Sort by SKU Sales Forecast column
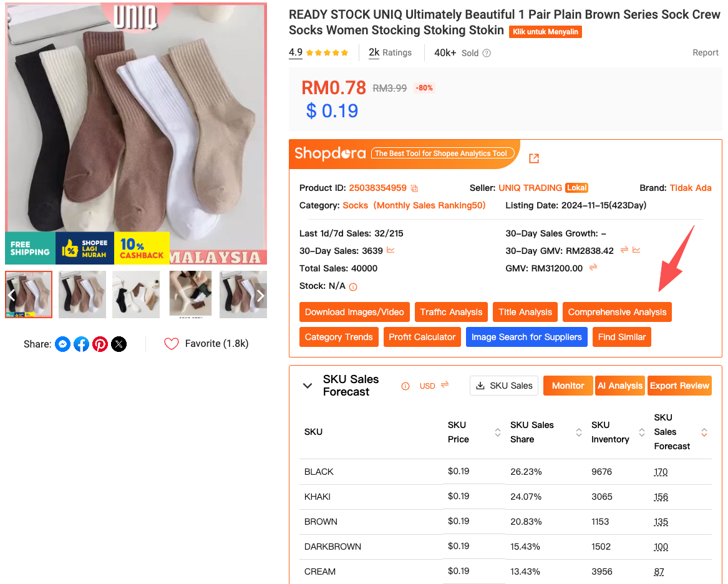Image resolution: width=728 pixels, height=584 pixels. [x=704, y=432]
